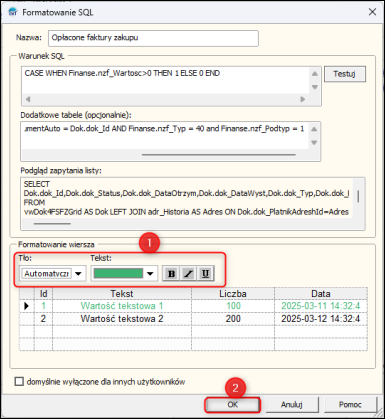This screenshot has height=419, width=385.
Task: Click green Id cell with value 1
Action: point(43,306)
